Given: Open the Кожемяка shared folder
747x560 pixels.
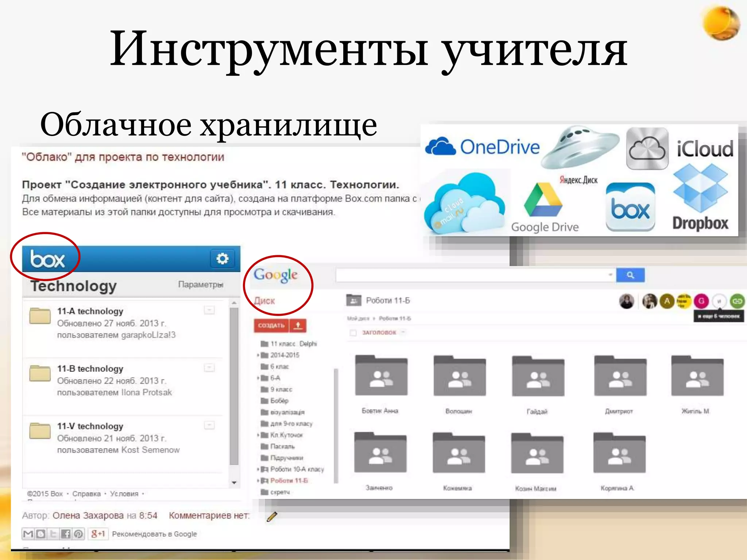Looking at the screenshot, I should coord(459,453).
